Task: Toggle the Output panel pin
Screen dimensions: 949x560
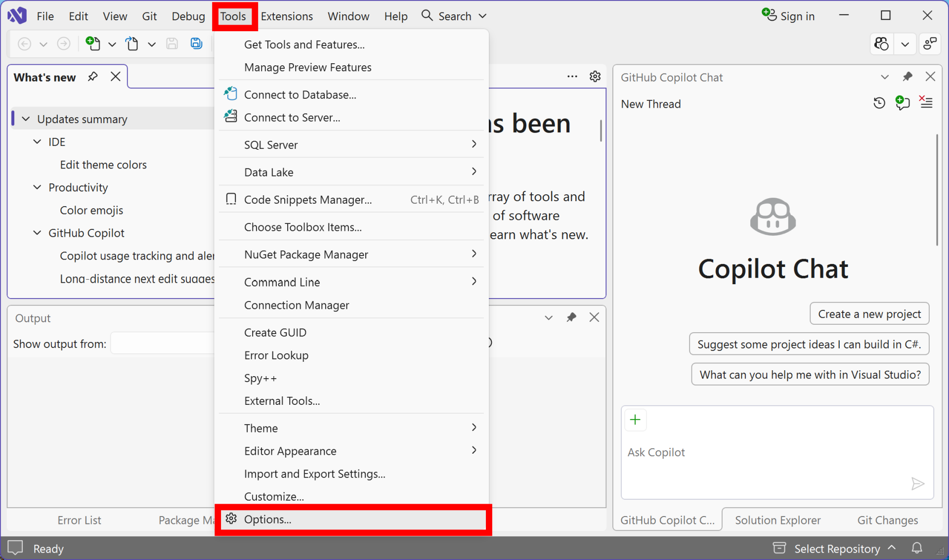Action: click(571, 317)
